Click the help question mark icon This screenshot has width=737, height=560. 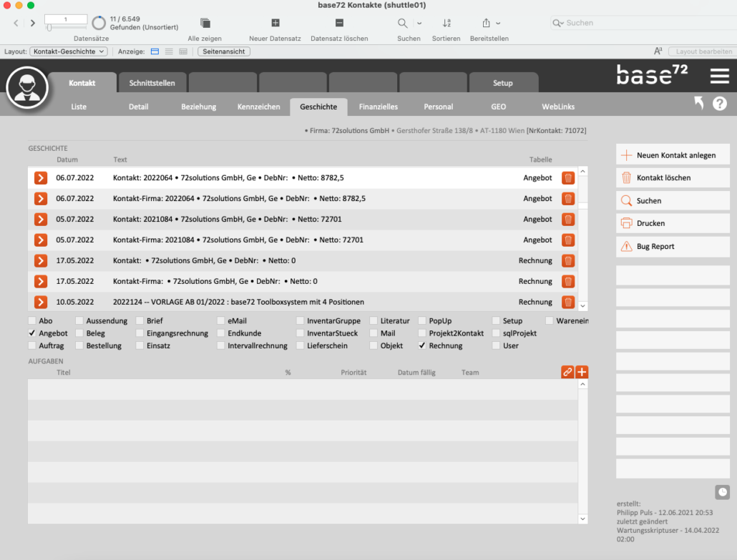720,104
